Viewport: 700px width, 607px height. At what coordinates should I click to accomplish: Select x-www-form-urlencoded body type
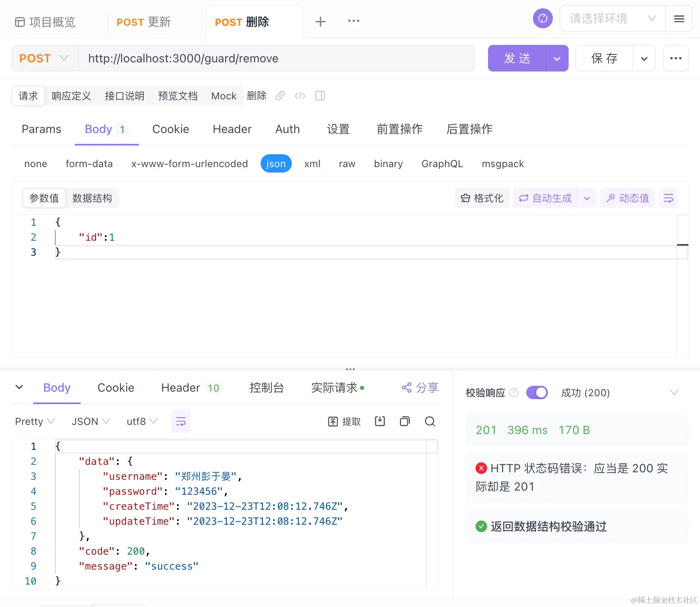coord(190,164)
